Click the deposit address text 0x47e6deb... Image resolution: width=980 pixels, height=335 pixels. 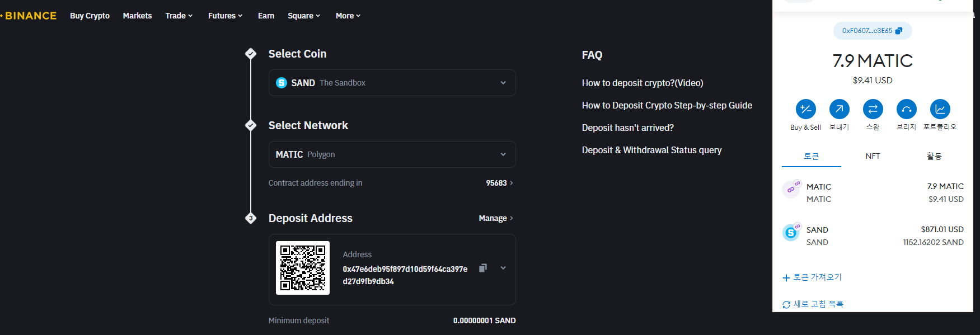tap(405, 275)
